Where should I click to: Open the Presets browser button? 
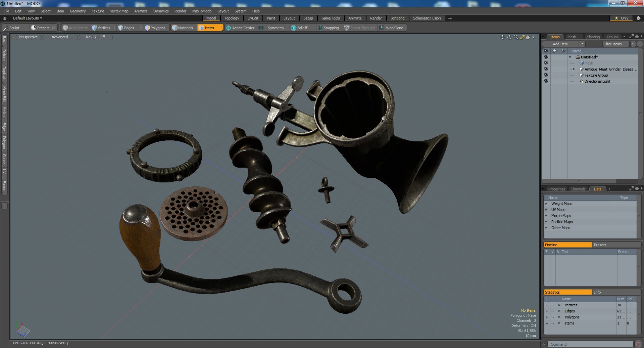[x=43, y=28]
